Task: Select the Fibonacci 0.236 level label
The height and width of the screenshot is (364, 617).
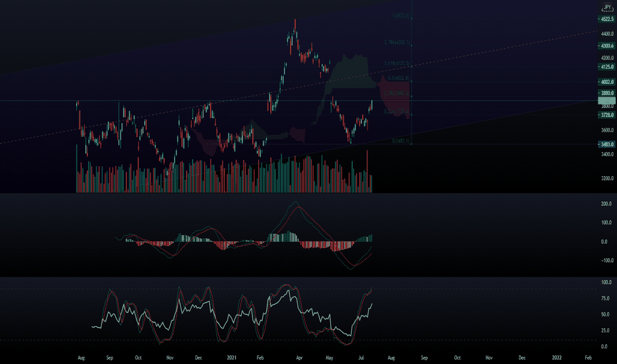Action: point(397,112)
